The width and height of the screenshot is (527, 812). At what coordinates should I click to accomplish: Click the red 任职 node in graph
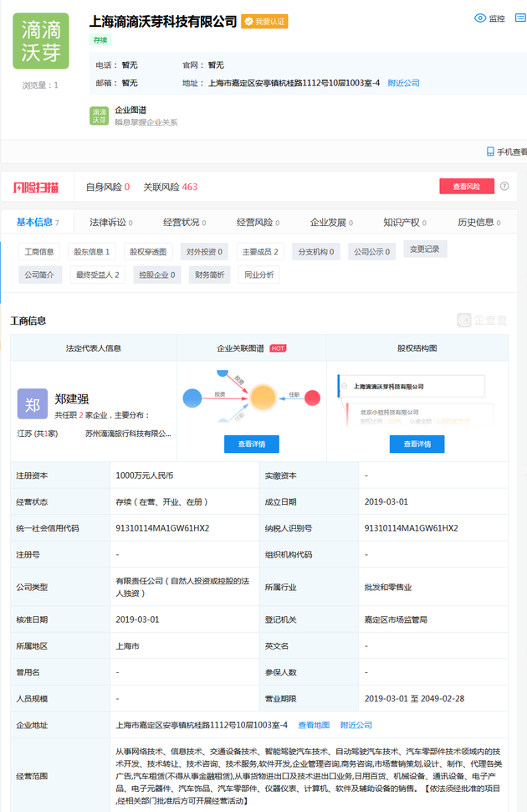tap(312, 398)
